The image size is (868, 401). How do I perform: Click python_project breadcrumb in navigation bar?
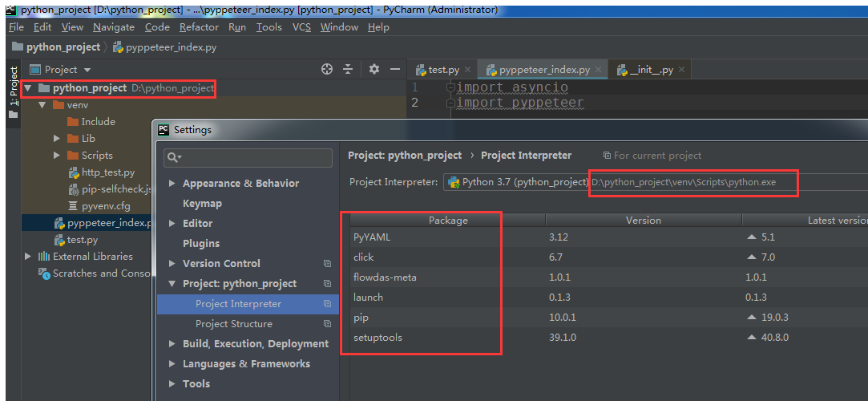click(x=56, y=47)
